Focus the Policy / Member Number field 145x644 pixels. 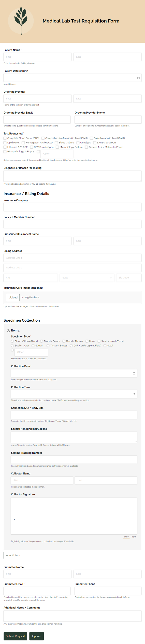[72, 224]
